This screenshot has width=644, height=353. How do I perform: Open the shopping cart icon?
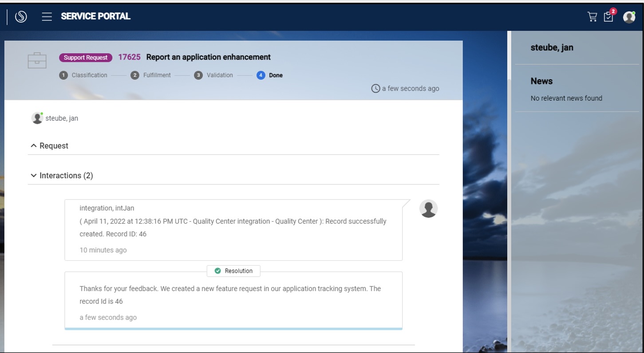tap(593, 16)
